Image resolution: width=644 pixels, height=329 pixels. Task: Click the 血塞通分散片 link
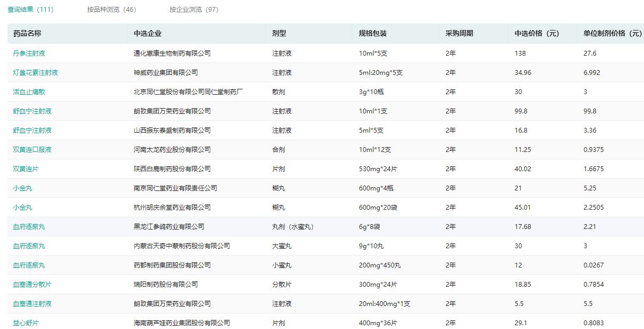(x=32, y=285)
